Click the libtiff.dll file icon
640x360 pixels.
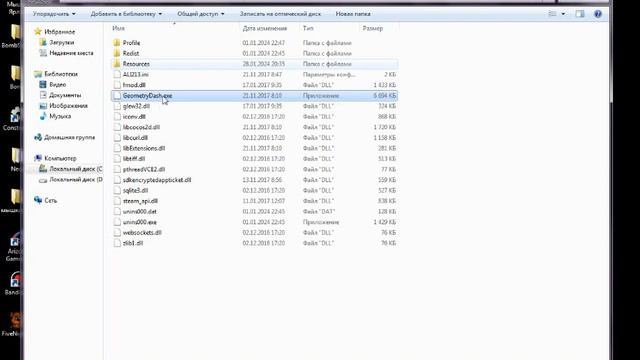point(117,159)
